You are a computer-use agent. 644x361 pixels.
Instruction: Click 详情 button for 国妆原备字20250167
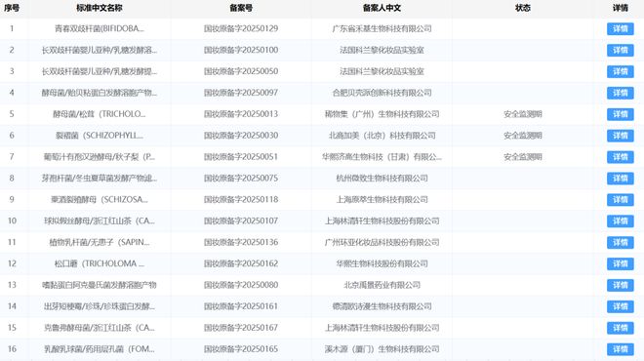pos(620,328)
